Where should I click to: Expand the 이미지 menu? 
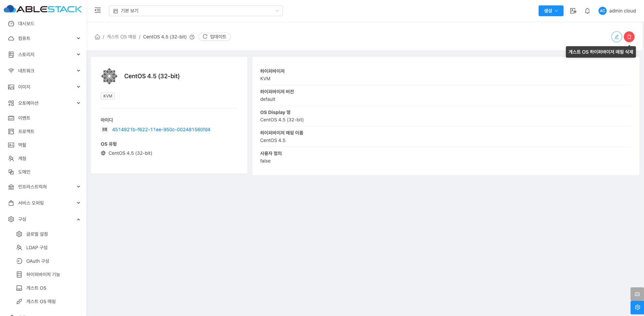coord(43,87)
